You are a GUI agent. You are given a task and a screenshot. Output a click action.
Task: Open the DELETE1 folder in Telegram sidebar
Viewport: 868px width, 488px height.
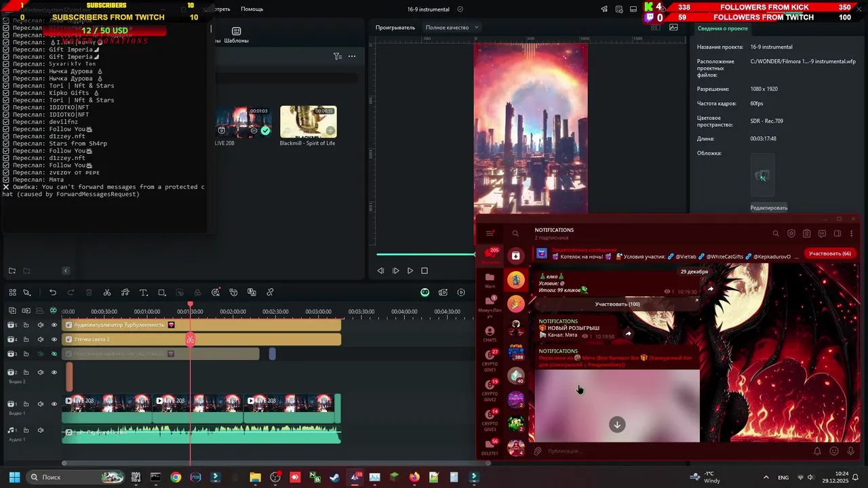[x=490, y=447]
